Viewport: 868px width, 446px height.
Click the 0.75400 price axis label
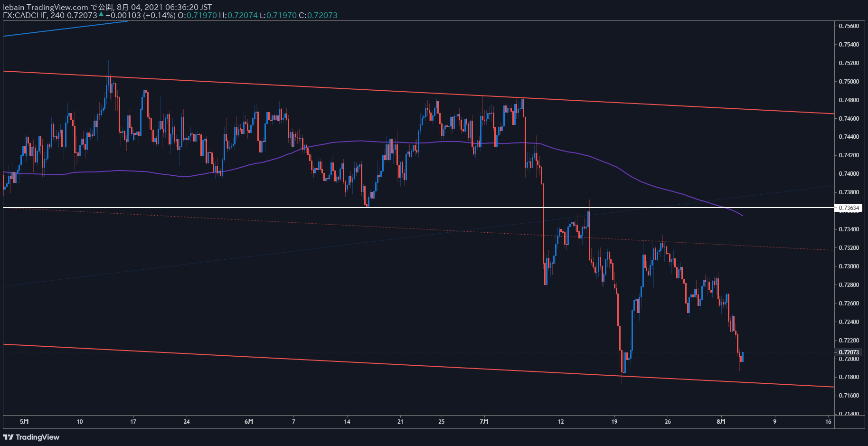tap(849, 45)
